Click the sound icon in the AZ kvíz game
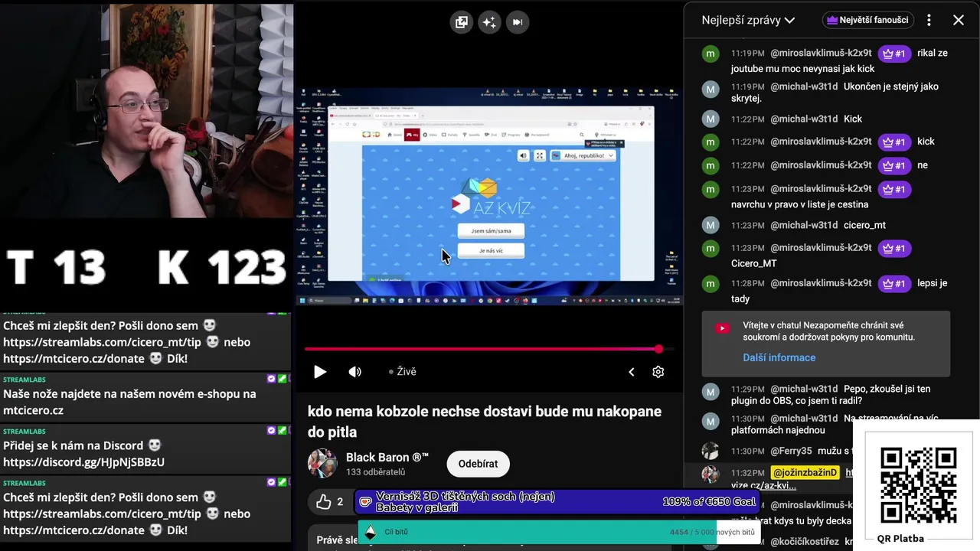The image size is (980, 551). click(x=523, y=155)
